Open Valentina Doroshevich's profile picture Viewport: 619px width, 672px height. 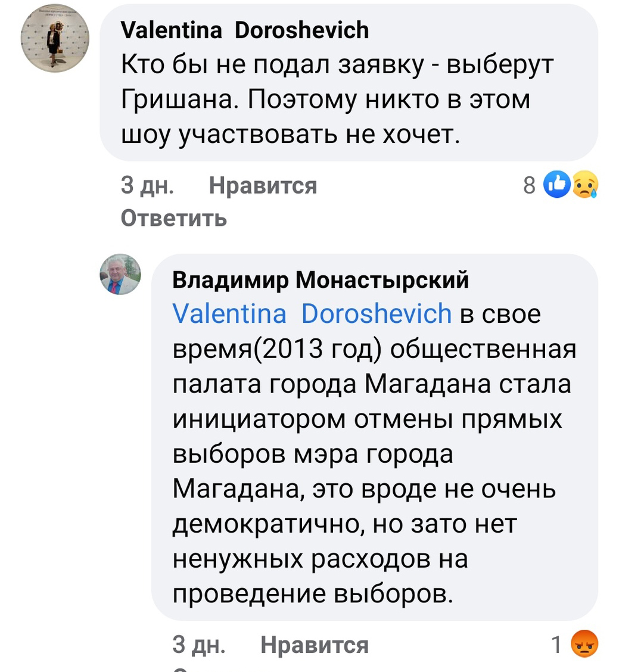55,38
